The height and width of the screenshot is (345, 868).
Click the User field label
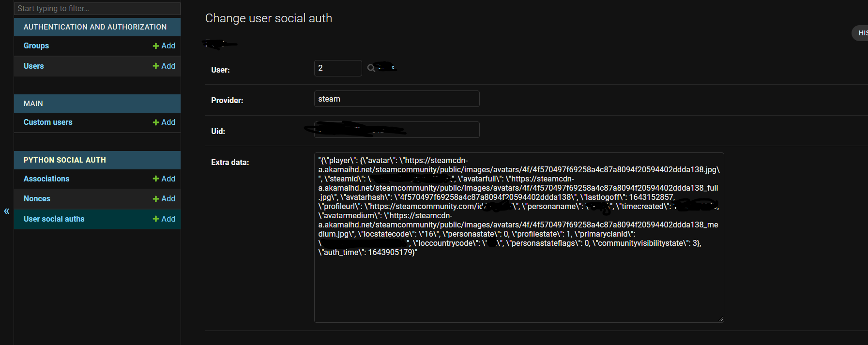(x=220, y=70)
